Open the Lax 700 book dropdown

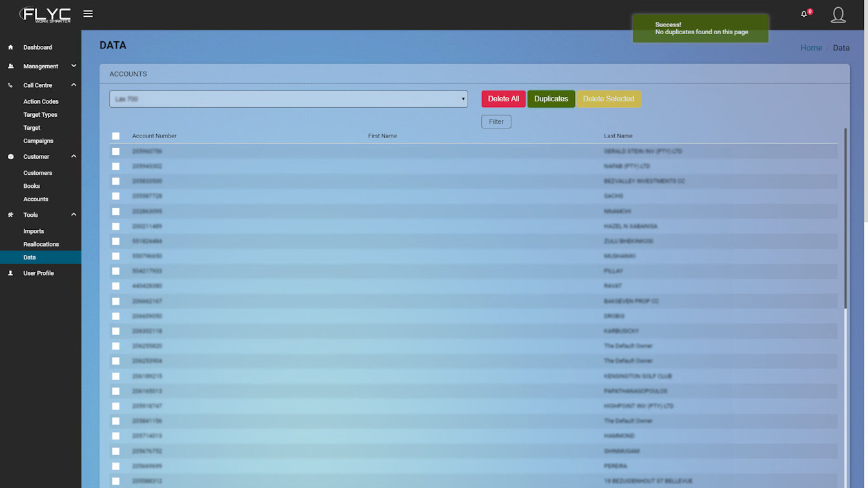[x=289, y=99]
